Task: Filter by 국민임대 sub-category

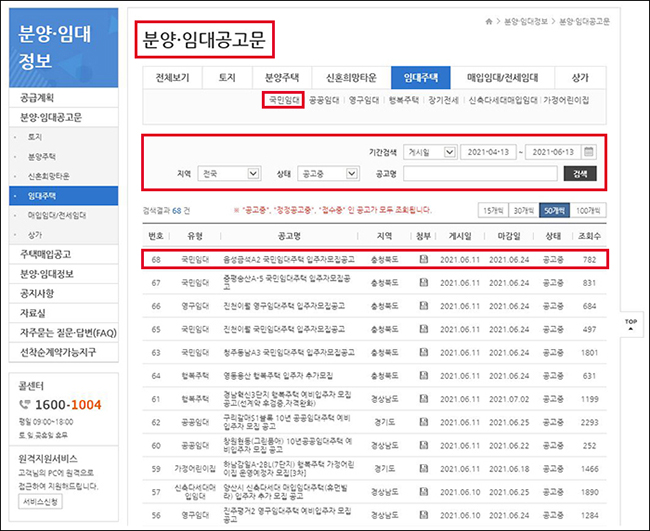Action: (284, 100)
